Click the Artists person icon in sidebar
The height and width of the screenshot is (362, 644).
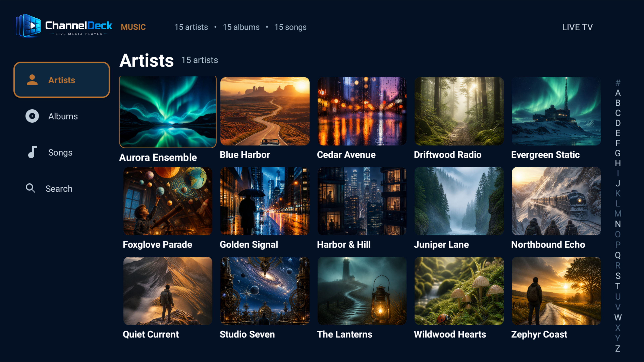coord(32,80)
